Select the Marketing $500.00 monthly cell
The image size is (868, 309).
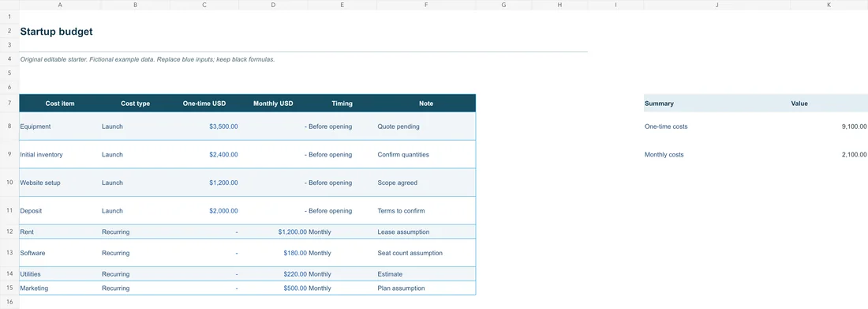pyautogui.click(x=273, y=288)
